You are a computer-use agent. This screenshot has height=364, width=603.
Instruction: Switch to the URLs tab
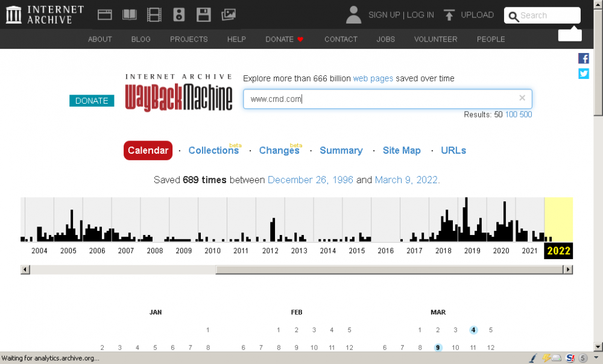pyautogui.click(x=453, y=150)
